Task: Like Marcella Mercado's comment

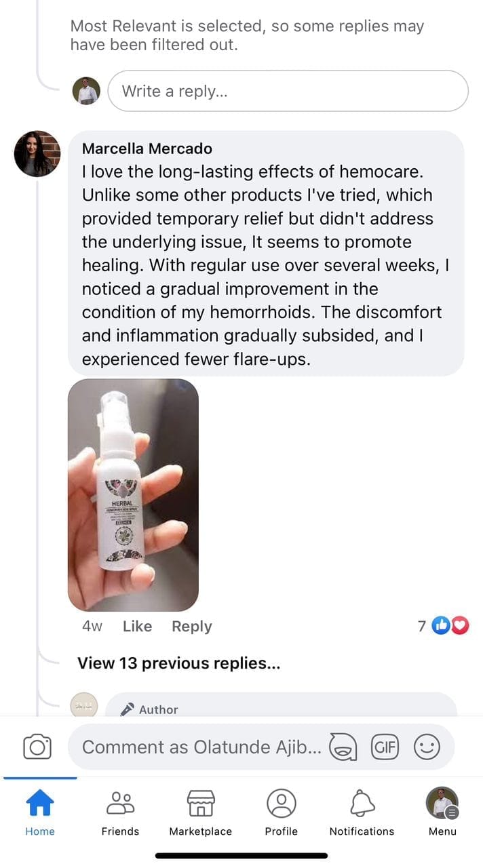Action: click(137, 627)
